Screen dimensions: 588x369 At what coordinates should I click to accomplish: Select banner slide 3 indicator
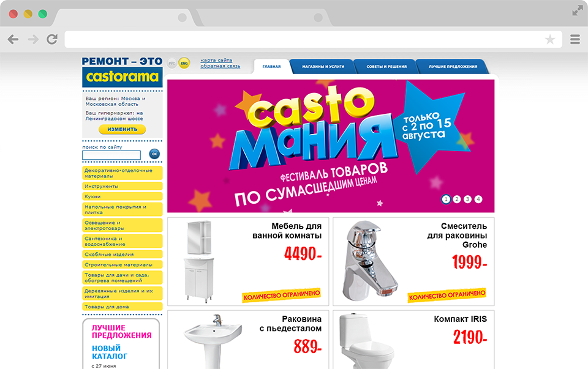coord(467,199)
